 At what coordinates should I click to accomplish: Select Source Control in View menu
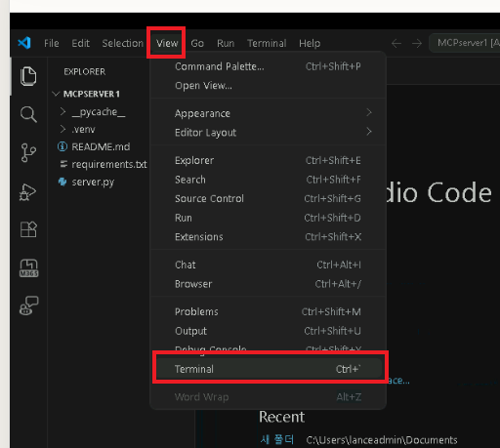click(x=269, y=198)
